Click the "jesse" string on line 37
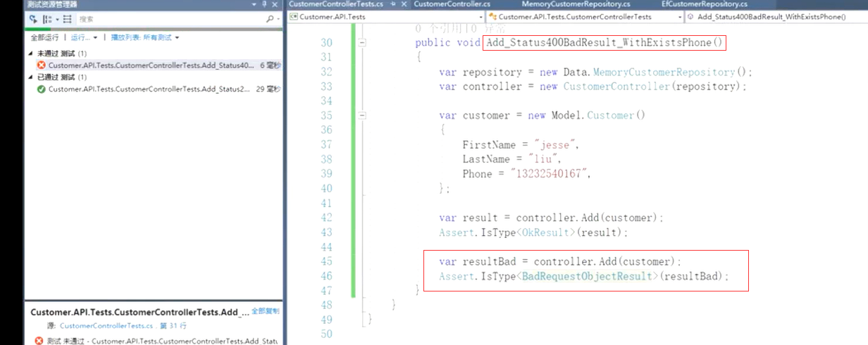This screenshot has height=345, width=868. (x=556, y=144)
